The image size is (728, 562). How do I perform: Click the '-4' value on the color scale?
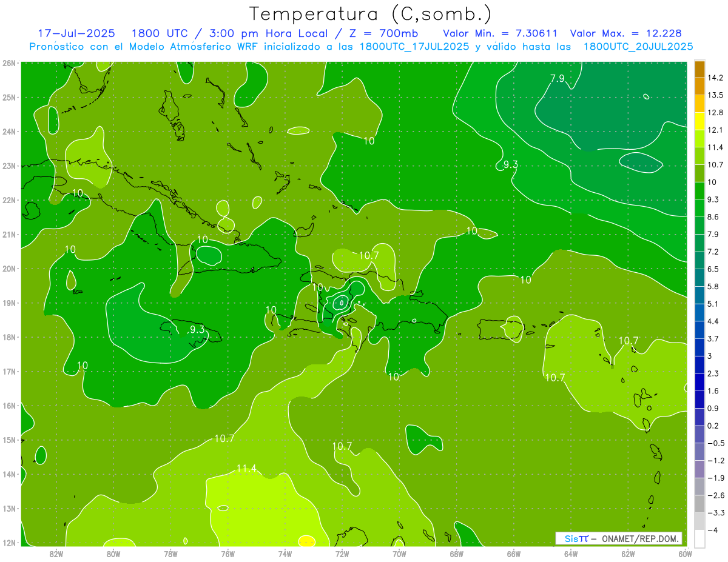pos(712,530)
